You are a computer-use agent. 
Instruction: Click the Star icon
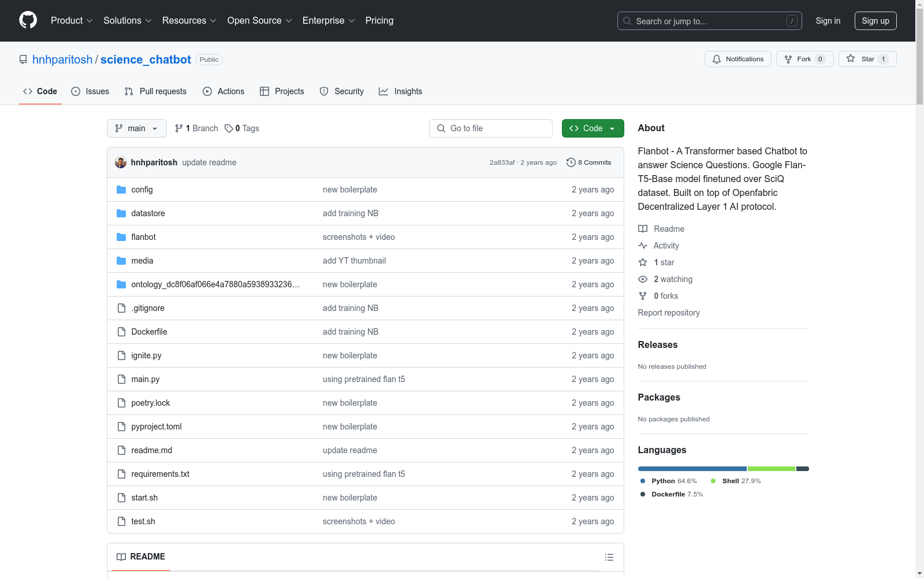pos(851,58)
